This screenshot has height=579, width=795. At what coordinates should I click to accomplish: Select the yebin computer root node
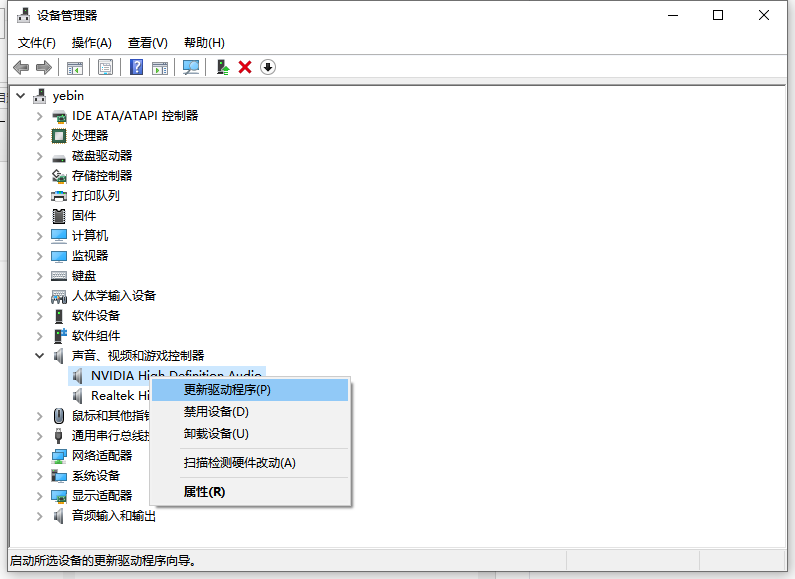pyautogui.click(x=68, y=96)
